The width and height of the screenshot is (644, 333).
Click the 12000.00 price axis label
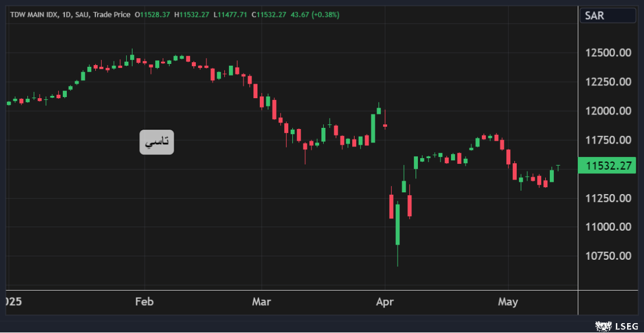coord(608,111)
